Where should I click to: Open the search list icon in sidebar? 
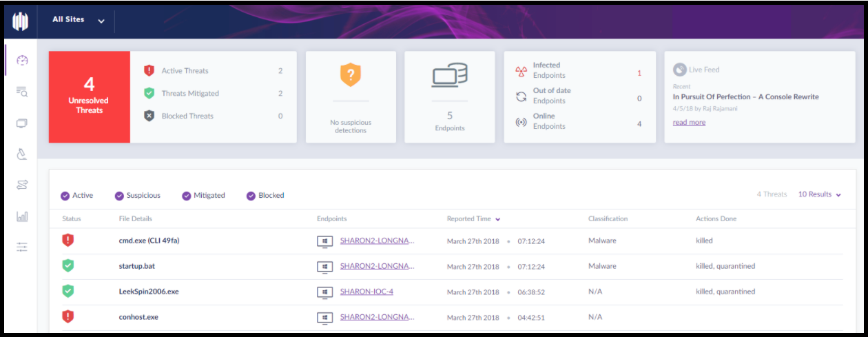point(22,92)
